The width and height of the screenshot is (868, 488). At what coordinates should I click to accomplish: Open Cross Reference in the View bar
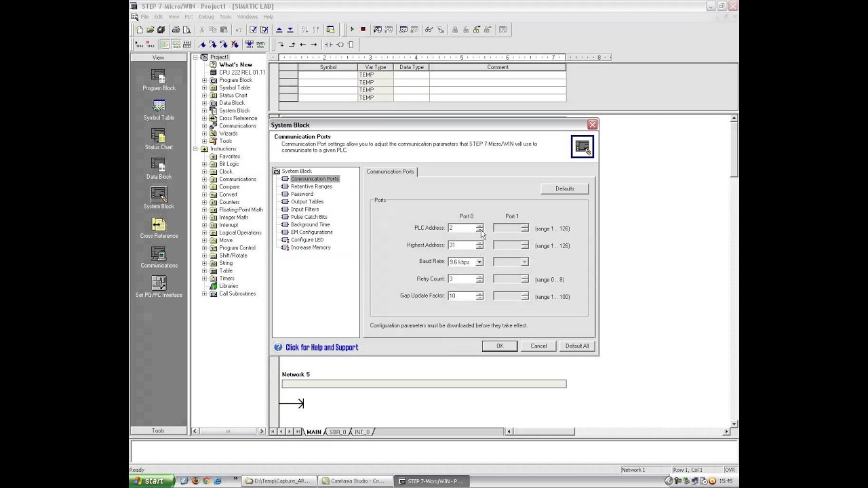click(x=159, y=228)
